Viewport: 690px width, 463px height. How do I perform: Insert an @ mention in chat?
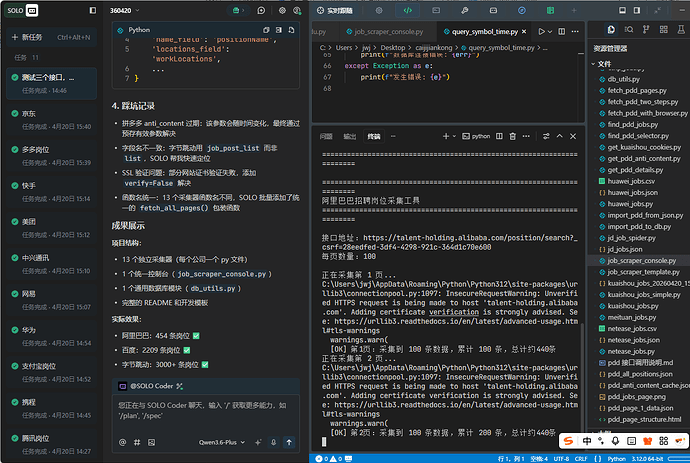click(122, 442)
